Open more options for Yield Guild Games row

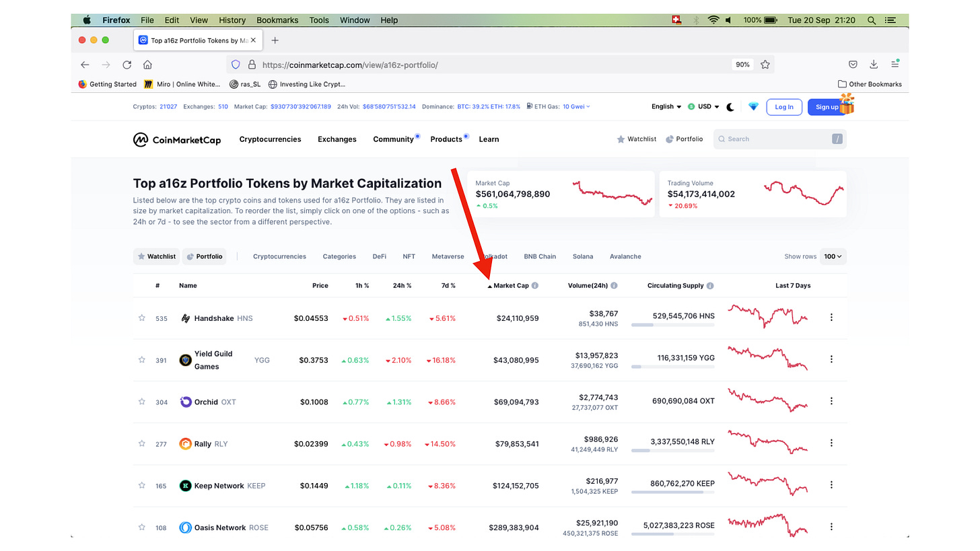click(x=831, y=359)
